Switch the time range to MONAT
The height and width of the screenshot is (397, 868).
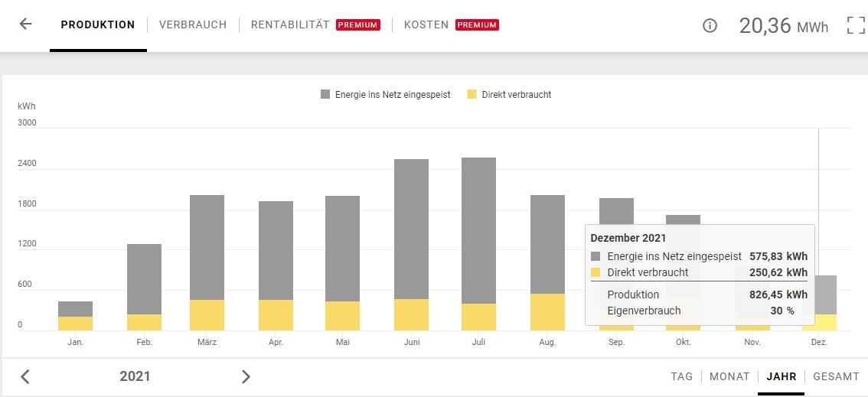[729, 376]
